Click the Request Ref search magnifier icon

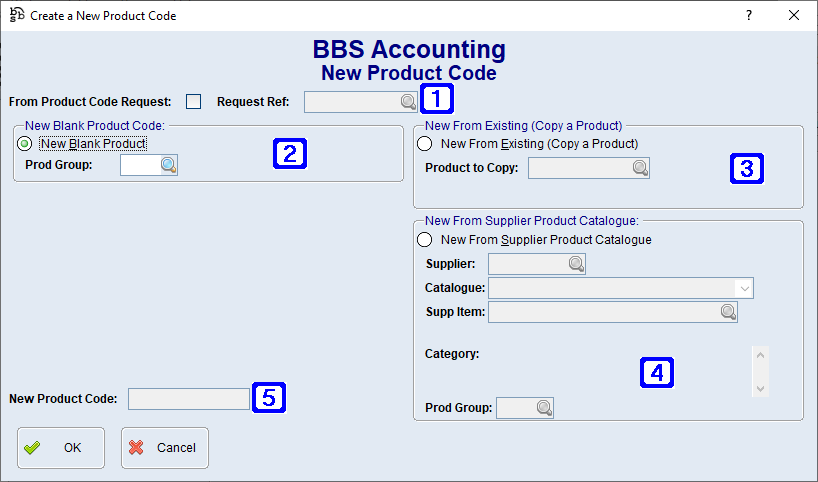click(x=408, y=101)
